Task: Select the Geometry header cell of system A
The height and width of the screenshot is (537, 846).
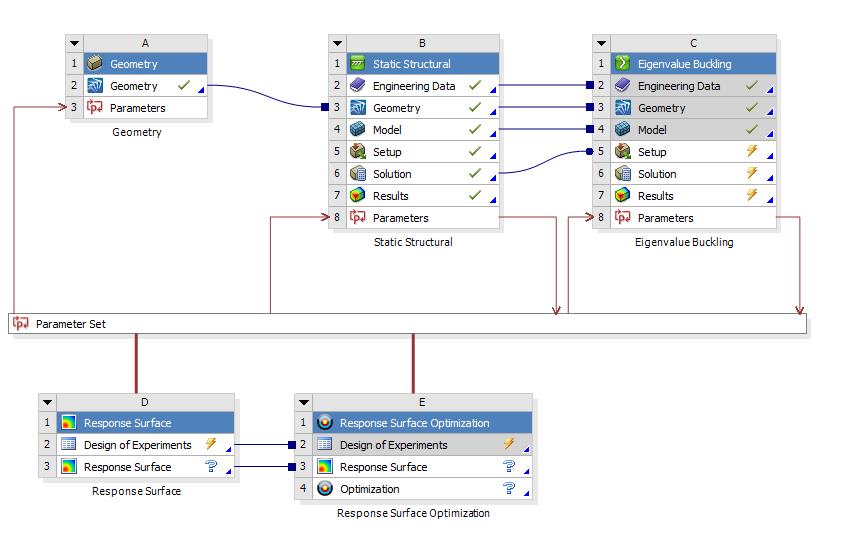Action: tap(145, 64)
